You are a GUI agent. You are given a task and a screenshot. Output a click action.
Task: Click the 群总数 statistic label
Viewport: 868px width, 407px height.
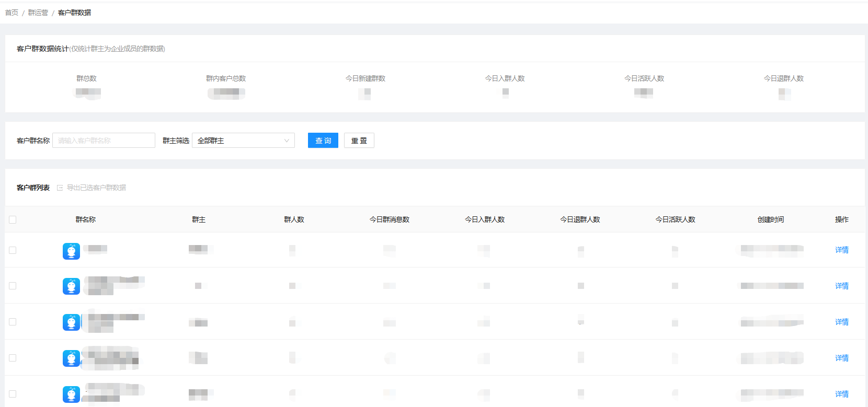(x=86, y=78)
